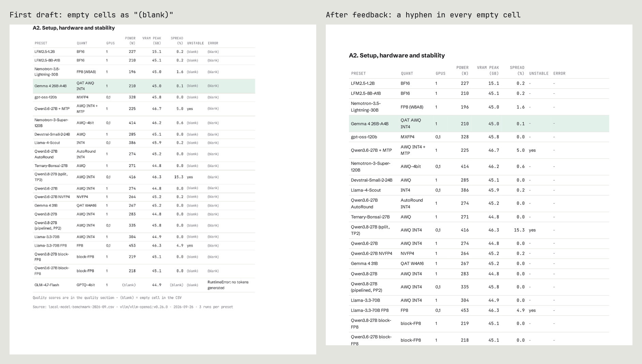Click 'Qwen3.8-27B block-FP8' in the first draft table

click(51, 257)
